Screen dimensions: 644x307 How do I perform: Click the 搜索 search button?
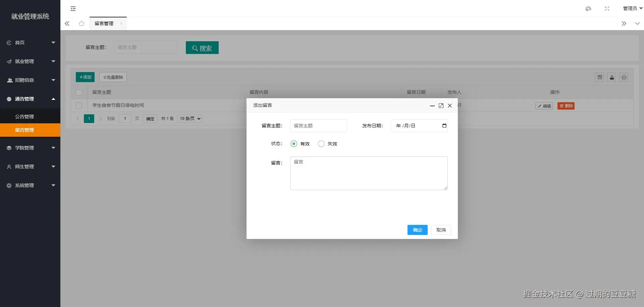pyautogui.click(x=202, y=48)
